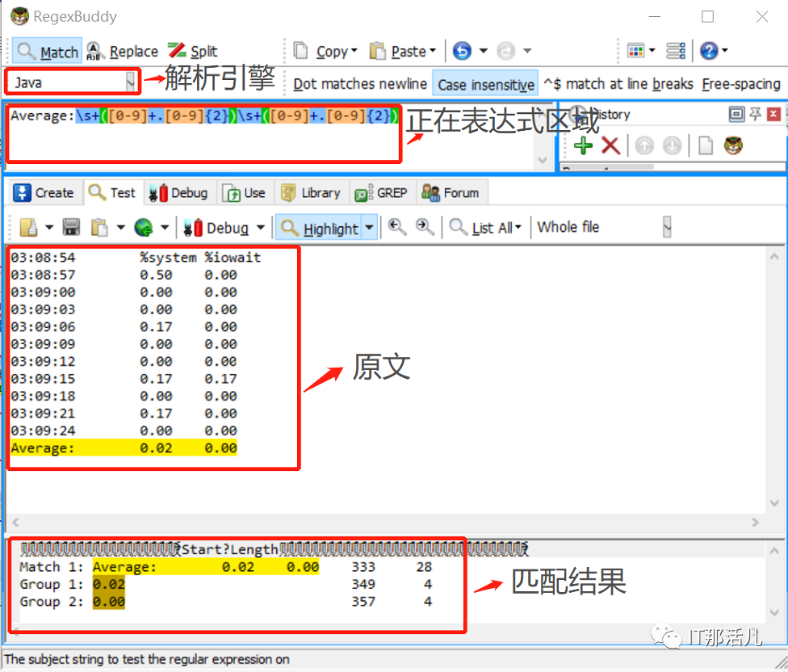788x672 pixels.
Task: Pin the History panel
Action: click(756, 115)
